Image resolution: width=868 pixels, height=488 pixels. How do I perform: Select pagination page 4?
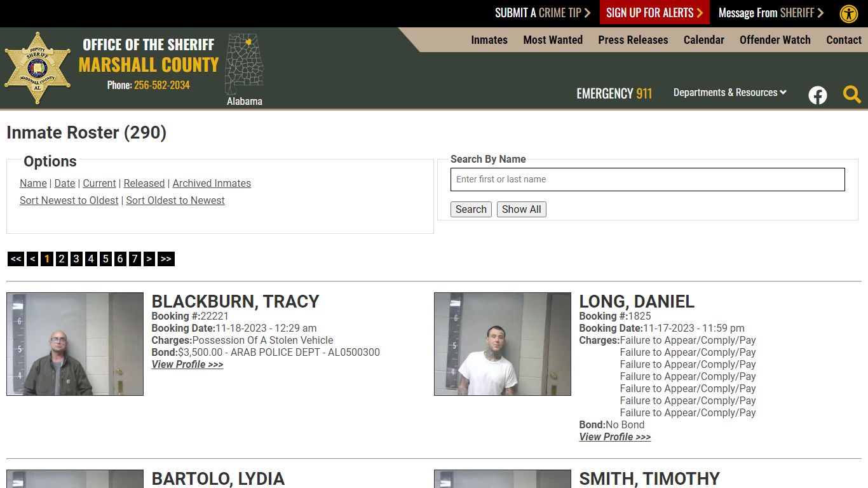tap(91, 259)
